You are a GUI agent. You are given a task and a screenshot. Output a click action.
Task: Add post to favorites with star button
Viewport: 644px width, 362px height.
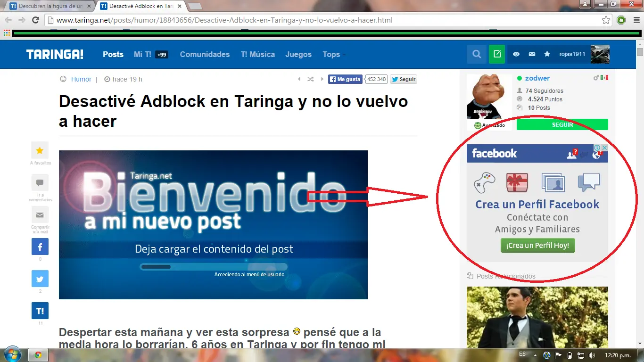40,150
